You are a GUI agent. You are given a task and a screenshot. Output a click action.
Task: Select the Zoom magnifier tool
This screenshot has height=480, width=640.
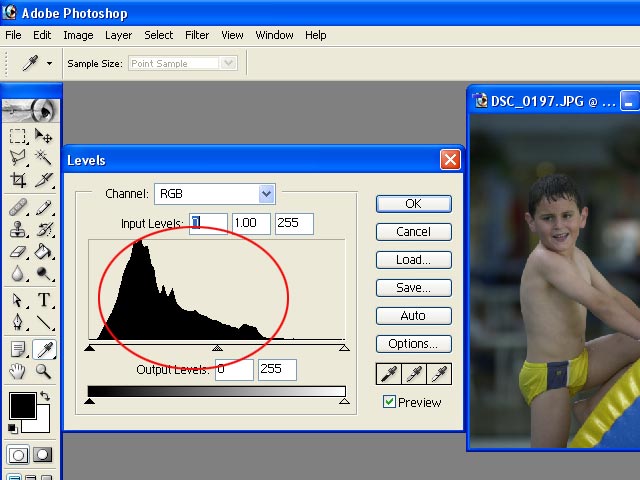click(x=43, y=371)
